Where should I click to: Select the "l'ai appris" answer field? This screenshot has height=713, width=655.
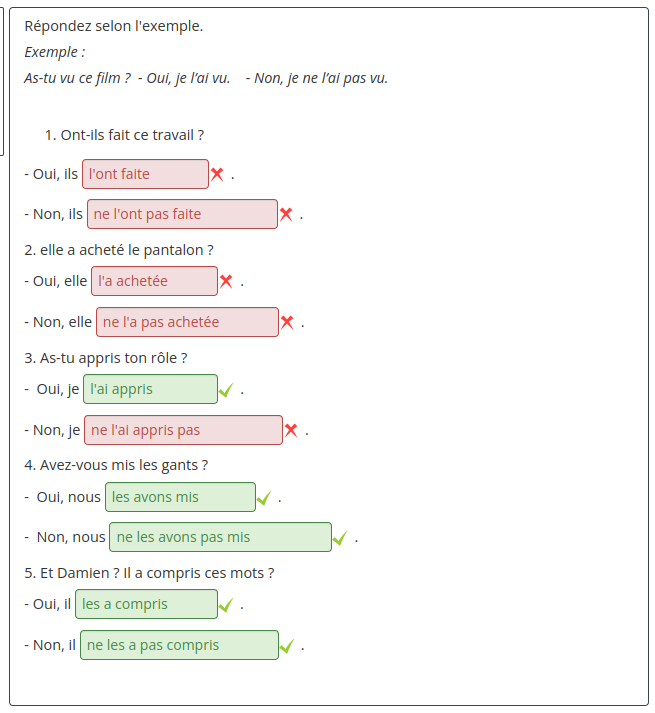click(150, 389)
